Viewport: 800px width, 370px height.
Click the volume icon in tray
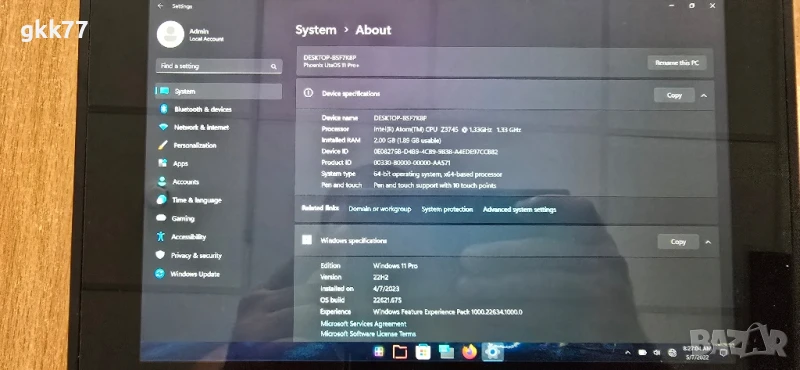[657, 353]
